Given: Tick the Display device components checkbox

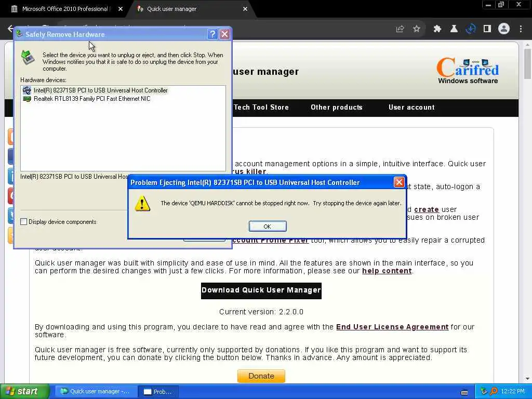Looking at the screenshot, I should point(24,221).
